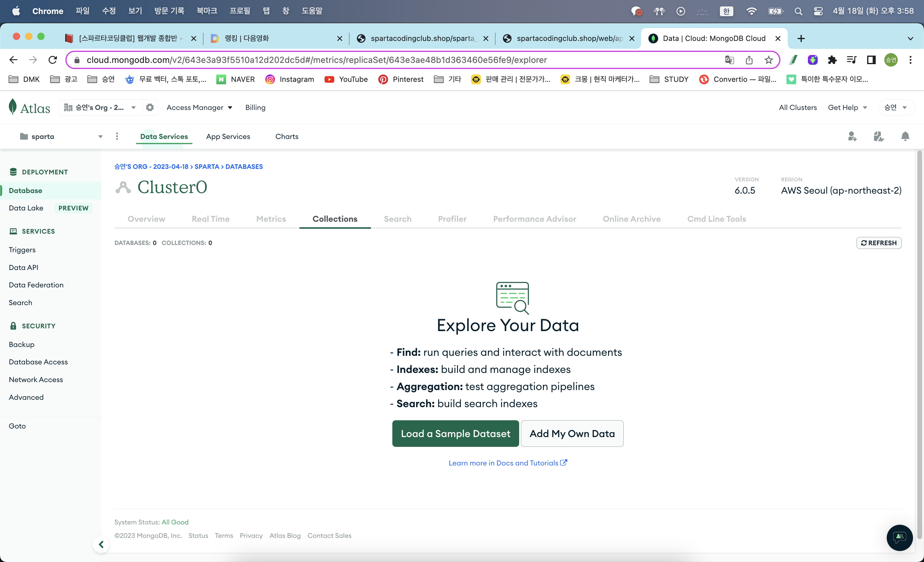924x562 pixels.
Task: Click the Google Translate icon in address bar
Action: pos(729,60)
